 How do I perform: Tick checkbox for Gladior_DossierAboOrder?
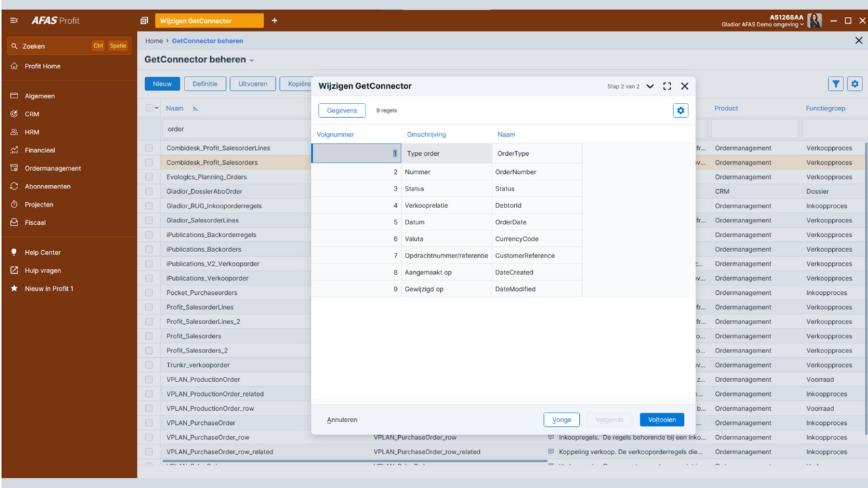(x=149, y=191)
